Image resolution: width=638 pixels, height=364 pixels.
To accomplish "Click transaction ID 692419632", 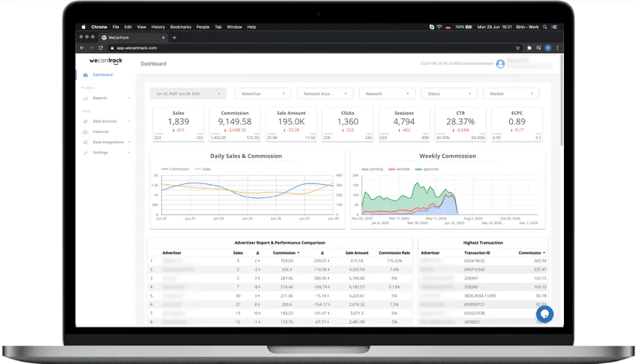I will (x=474, y=261).
